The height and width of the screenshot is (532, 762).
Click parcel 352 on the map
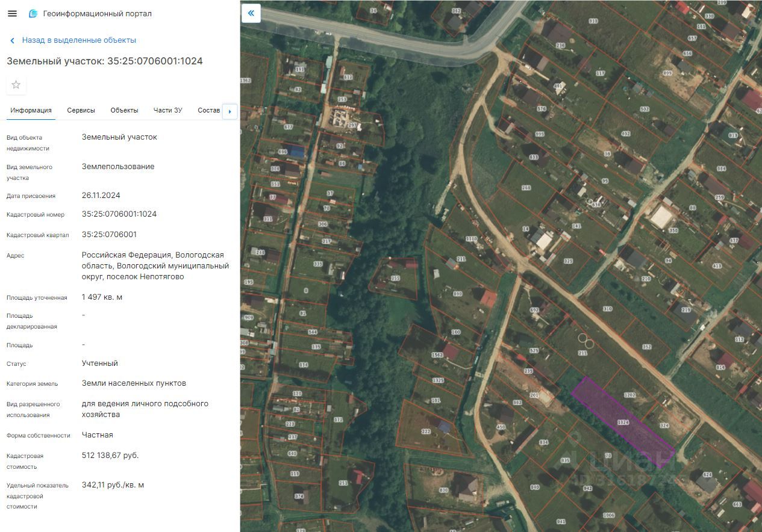647,347
